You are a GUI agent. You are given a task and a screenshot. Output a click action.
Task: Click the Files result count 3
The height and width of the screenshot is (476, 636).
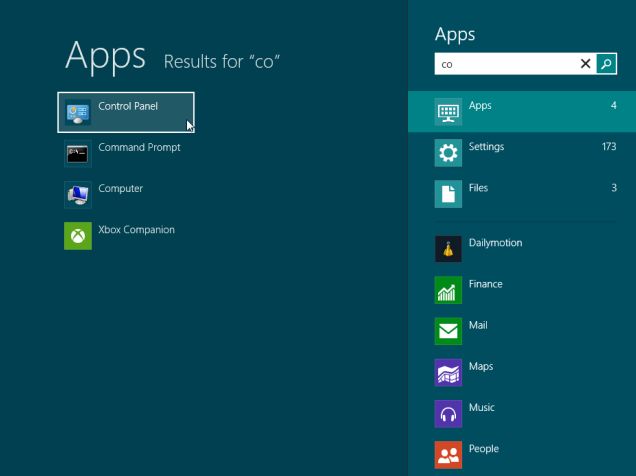614,188
